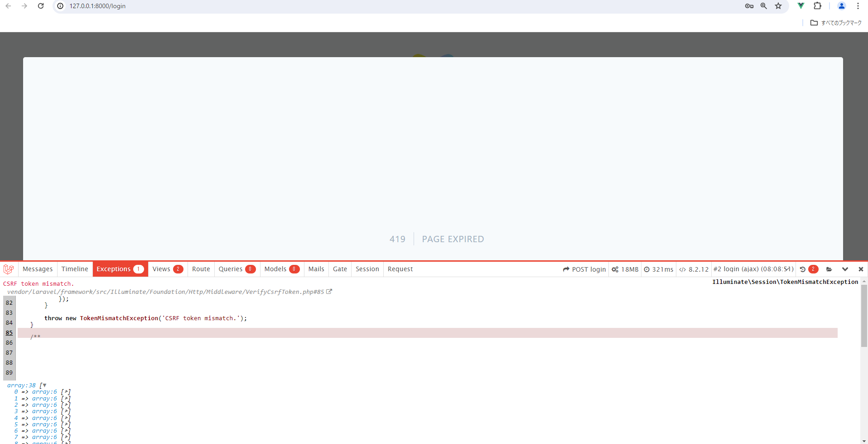
Task: Collapse the array:38 stack trace
Action: [x=44, y=385]
